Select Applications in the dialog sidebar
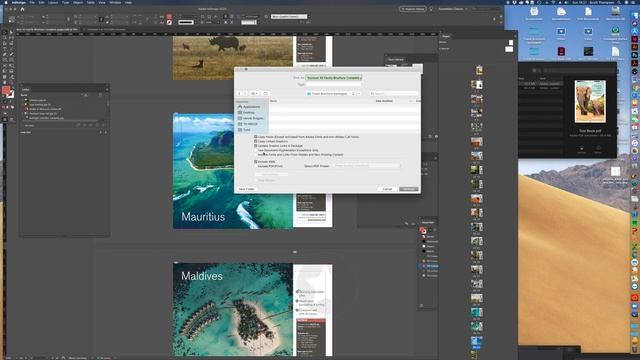Screen dimensions: 640x360 [252, 107]
